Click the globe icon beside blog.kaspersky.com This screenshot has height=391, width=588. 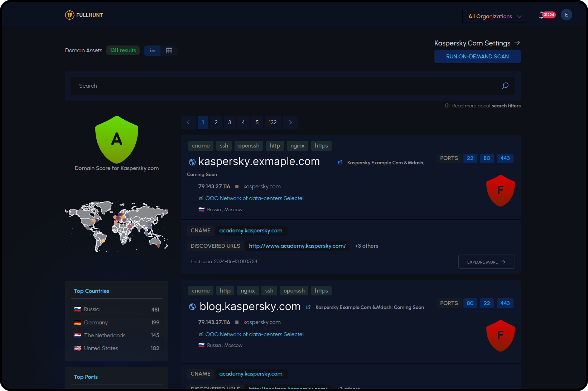point(192,306)
